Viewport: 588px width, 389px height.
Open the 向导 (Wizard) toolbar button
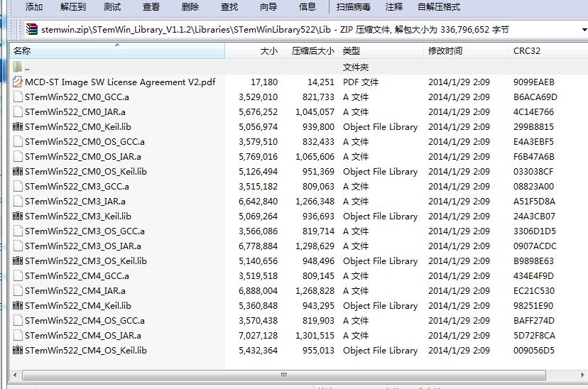pyautogui.click(x=268, y=7)
